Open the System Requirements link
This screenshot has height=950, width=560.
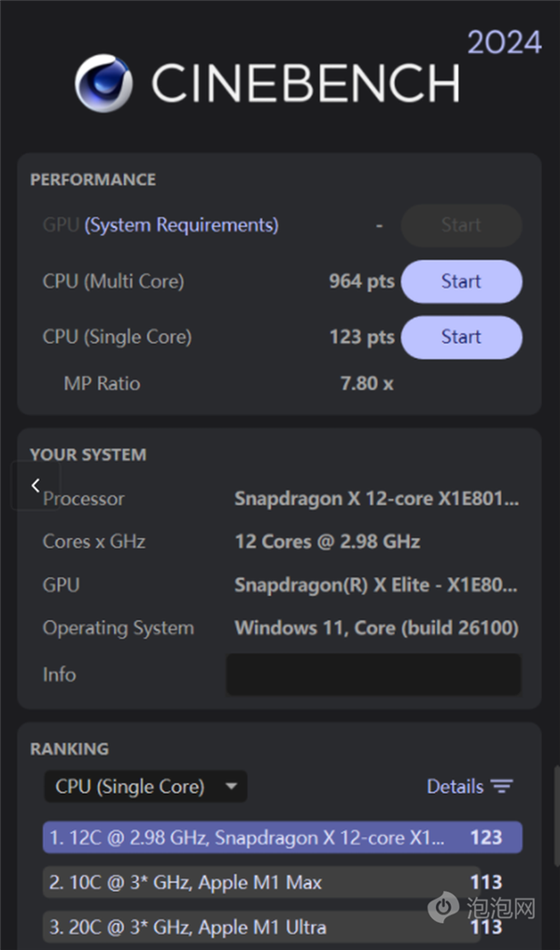pos(181,225)
